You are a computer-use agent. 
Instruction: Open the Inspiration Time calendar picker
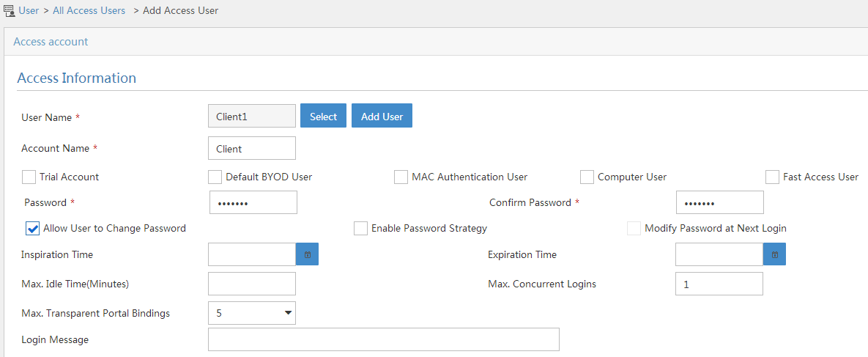click(307, 254)
